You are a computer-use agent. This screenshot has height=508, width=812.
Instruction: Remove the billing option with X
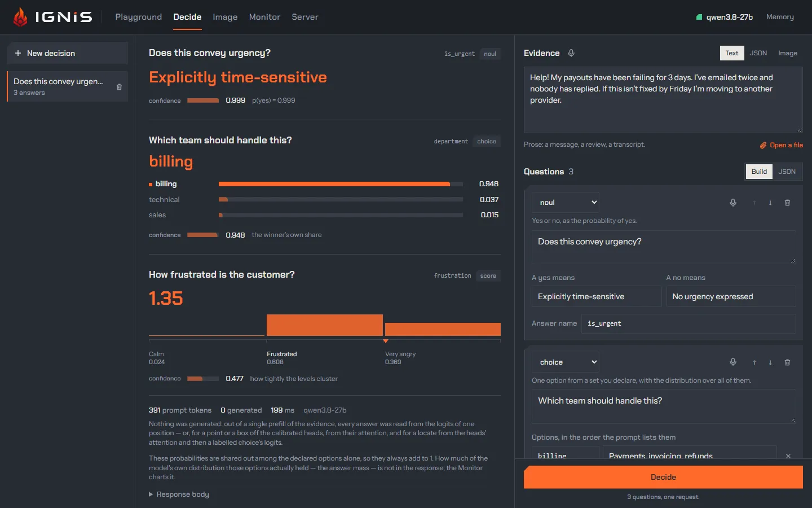click(788, 456)
